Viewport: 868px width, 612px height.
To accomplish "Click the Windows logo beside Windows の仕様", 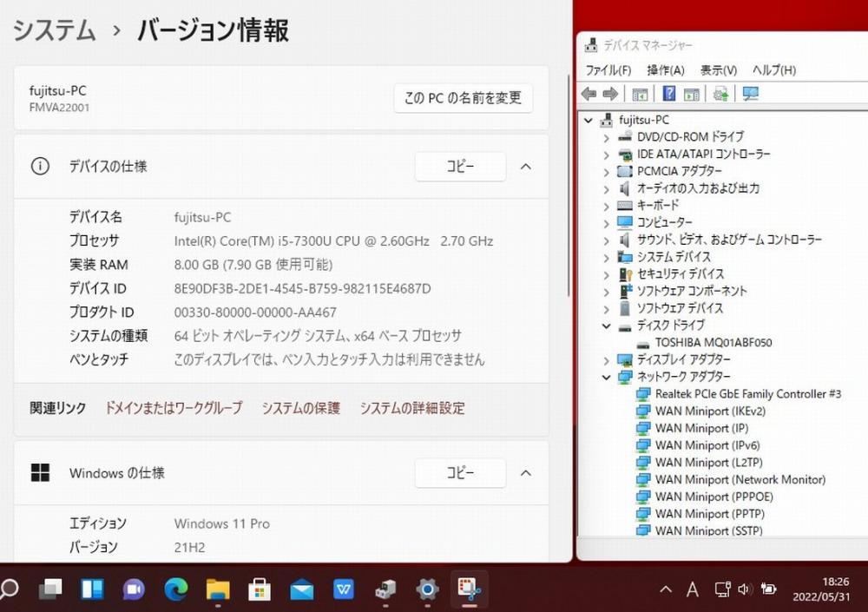I will (41, 472).
